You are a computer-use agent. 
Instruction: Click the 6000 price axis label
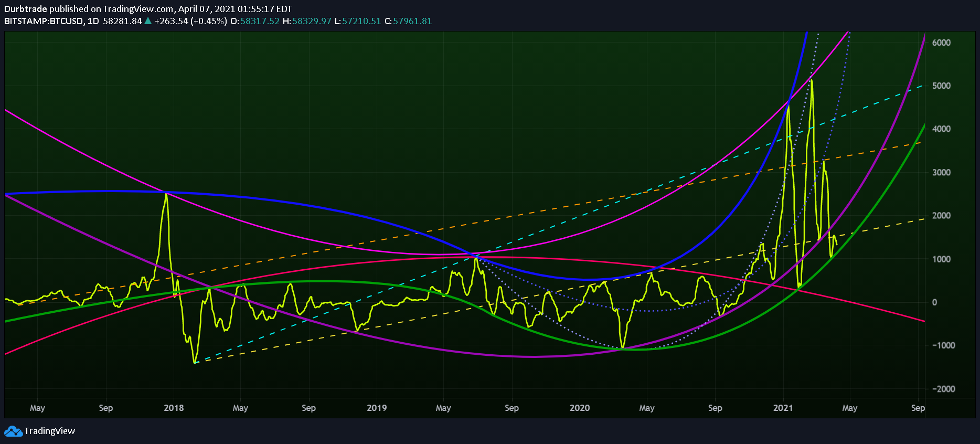(x=941, y=43)
